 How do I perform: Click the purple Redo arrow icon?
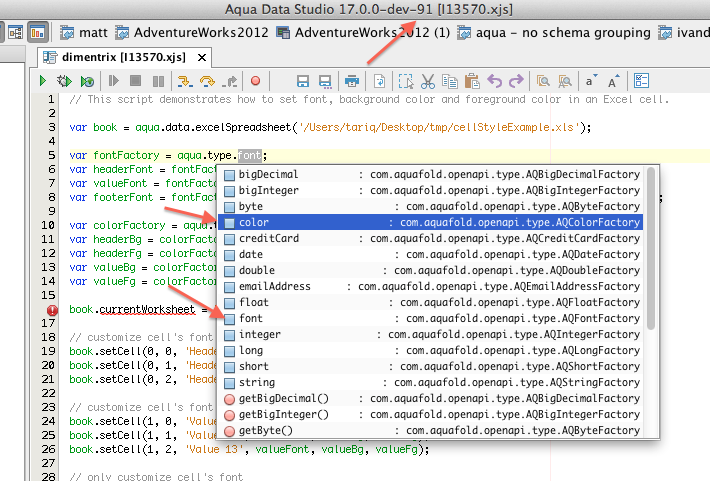[x=516, y=82]
